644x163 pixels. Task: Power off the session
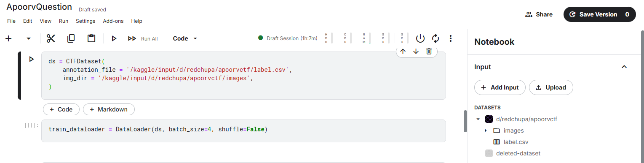point(420,38)
